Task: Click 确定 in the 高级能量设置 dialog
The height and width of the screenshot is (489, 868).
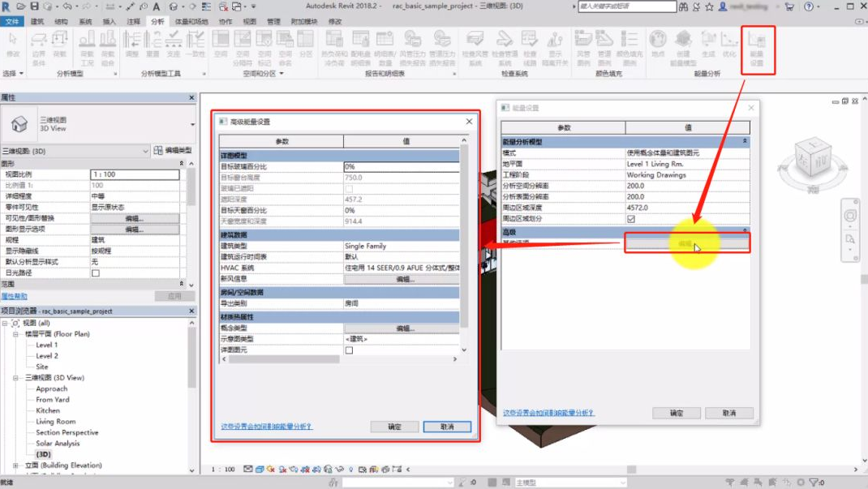Action: pyautogui.click(x=394, y=427)
